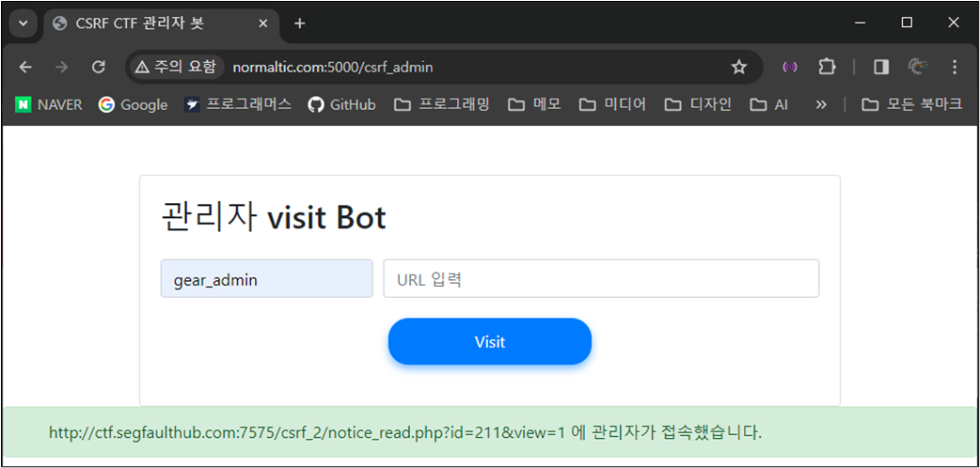Select the CSRF CTF 관리자 봇 tab
The height and width of the screenshot is (468, 980).
tap(161, 23)
